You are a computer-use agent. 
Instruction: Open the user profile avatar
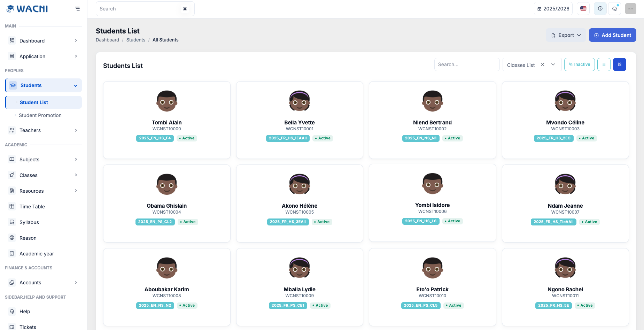coord(630,9)
